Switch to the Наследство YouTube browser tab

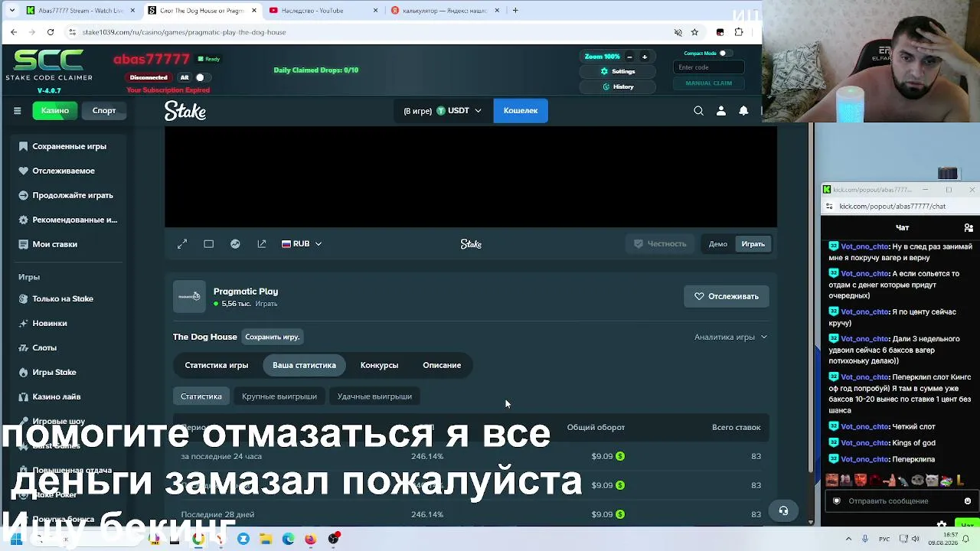324,11
